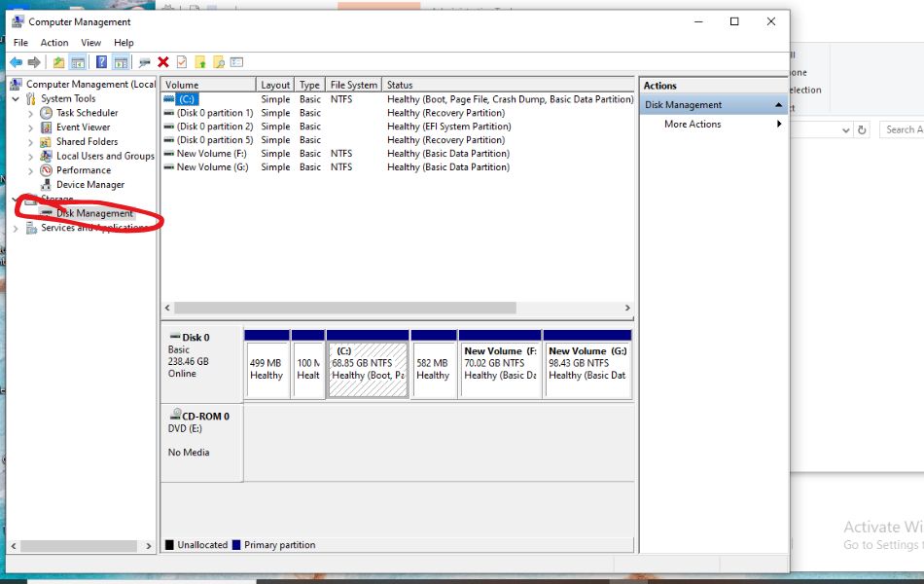Select New Volume (F:) 70.02 GB block

click(x=500, y=365)
